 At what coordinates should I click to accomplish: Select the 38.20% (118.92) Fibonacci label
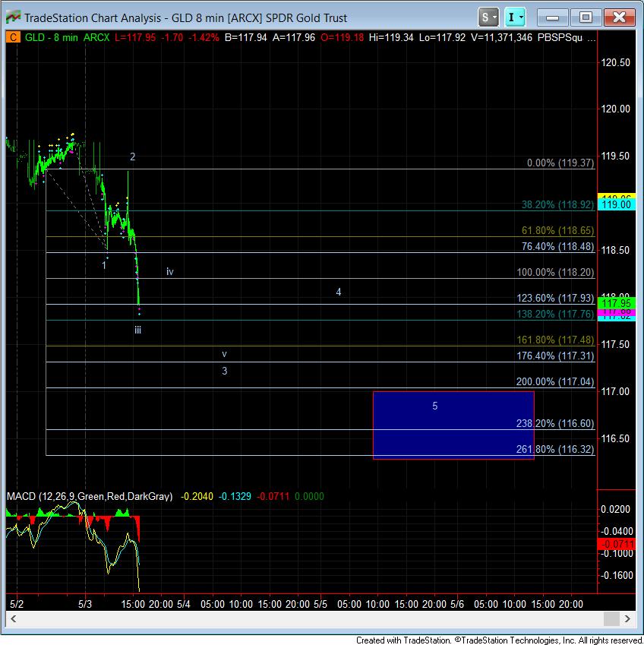[x=557, y=205]
